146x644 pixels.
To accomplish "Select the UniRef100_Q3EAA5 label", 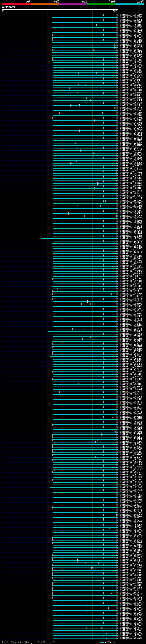I will pos(131,236).
